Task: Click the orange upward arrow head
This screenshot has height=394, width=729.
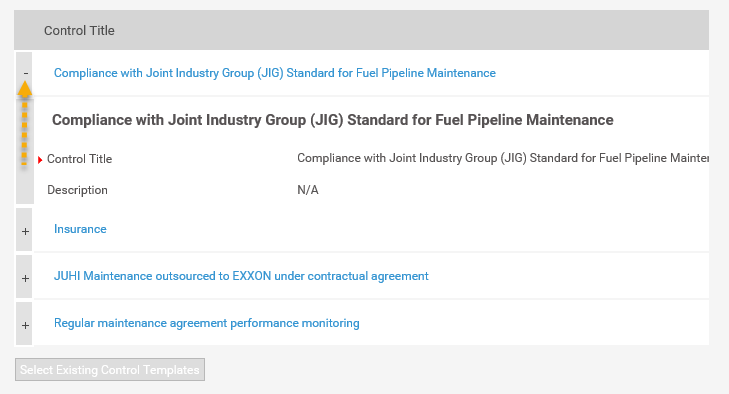Action: pos(25,89)
